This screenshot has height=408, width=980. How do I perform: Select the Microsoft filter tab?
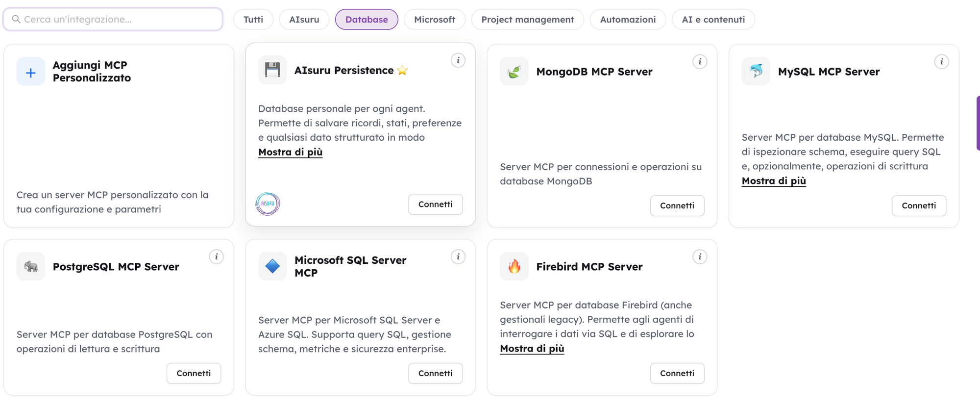coord(435,20)
